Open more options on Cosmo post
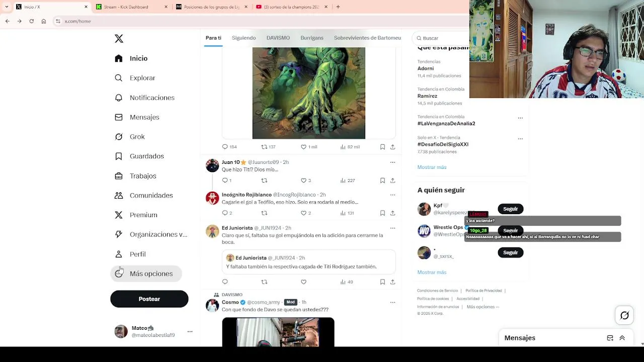 coord(392,302)
